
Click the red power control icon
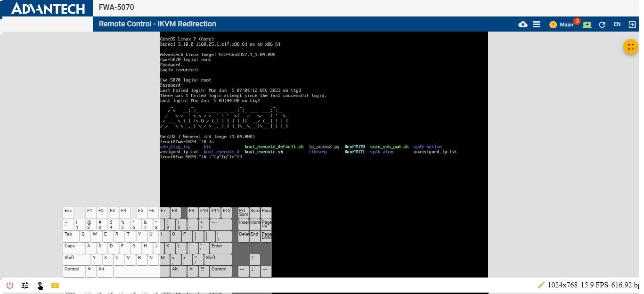click(x=10, y=285)
